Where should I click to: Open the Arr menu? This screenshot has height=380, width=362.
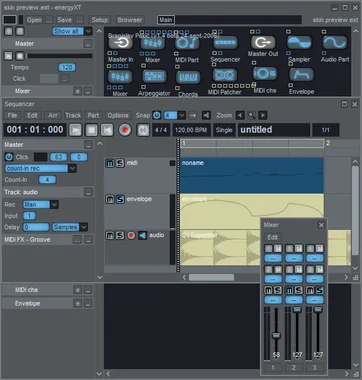click(53, 115)
